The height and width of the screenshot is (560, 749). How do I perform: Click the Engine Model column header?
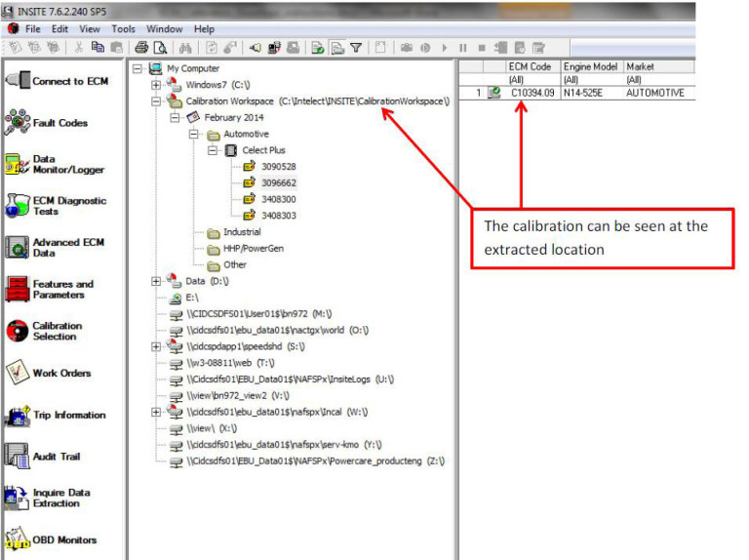pyautogui.click(x=592, y=66)
